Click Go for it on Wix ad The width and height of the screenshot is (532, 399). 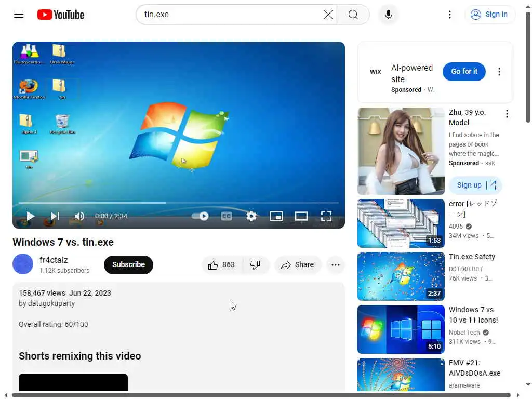(464, 71)
